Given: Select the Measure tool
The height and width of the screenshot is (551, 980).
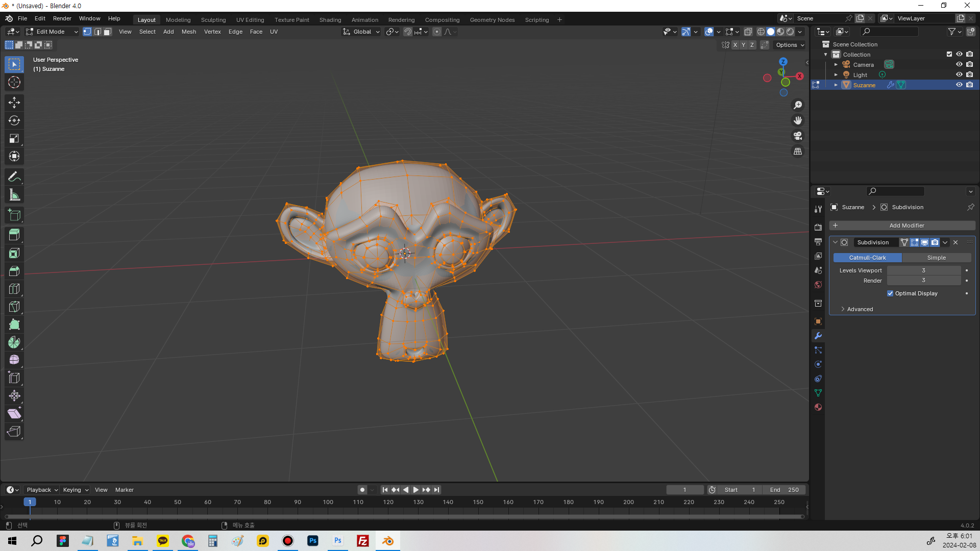Looking at the screenshot, I should 14,195.
